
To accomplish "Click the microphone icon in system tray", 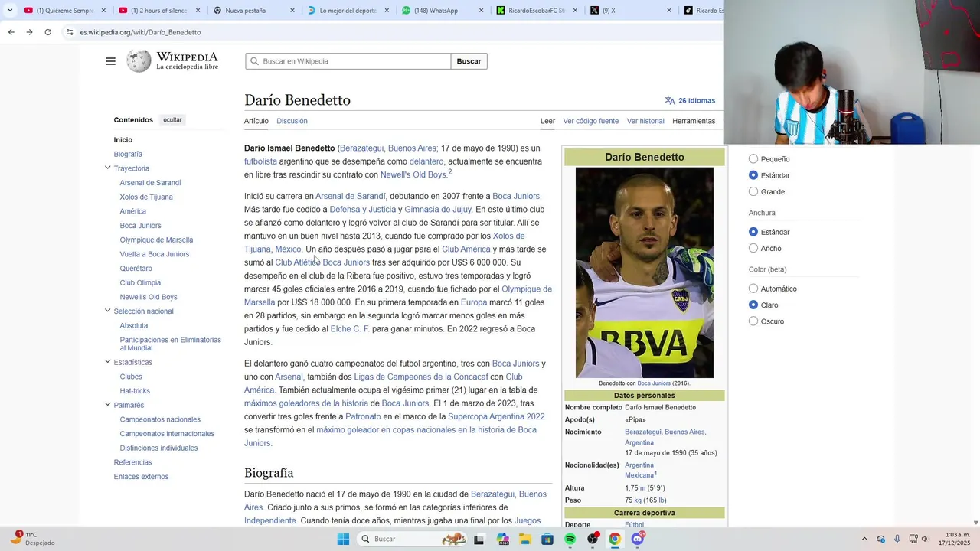I will (x=897, y=539).
